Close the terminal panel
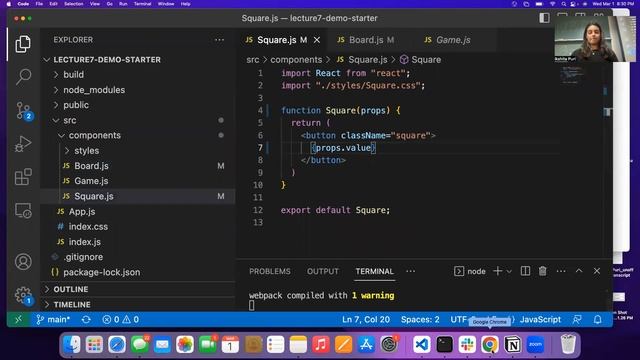The height and width of the screenshot is (360, 640). (597, 271)
